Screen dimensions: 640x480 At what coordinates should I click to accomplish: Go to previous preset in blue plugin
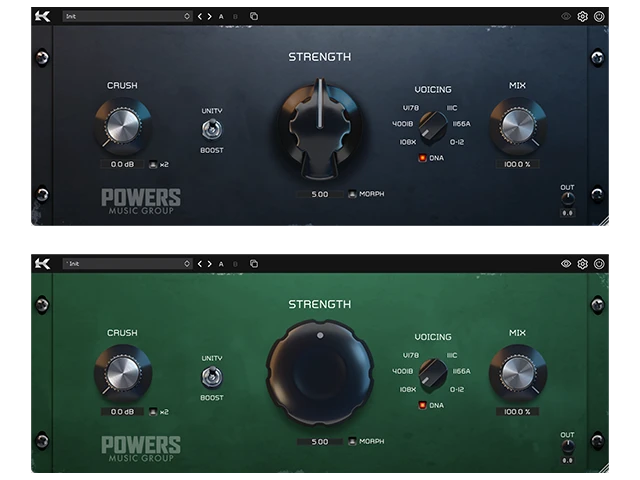[x=200, y=16]
